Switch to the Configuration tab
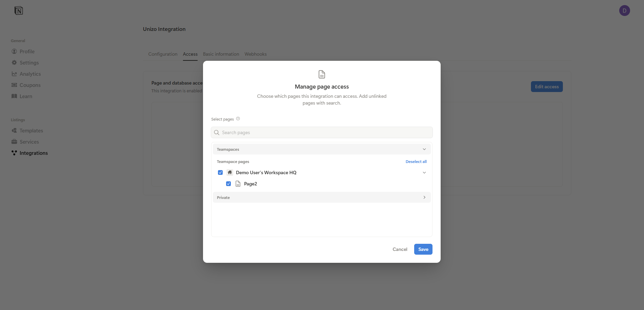 coord(163,54)
